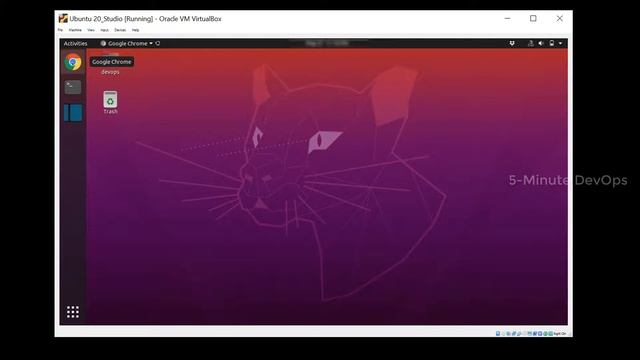Image resolution: width=640 pixels, height=360 pixels.
Task: Click Activities in the Ubuntu top bar
Action: coord(76,43)
